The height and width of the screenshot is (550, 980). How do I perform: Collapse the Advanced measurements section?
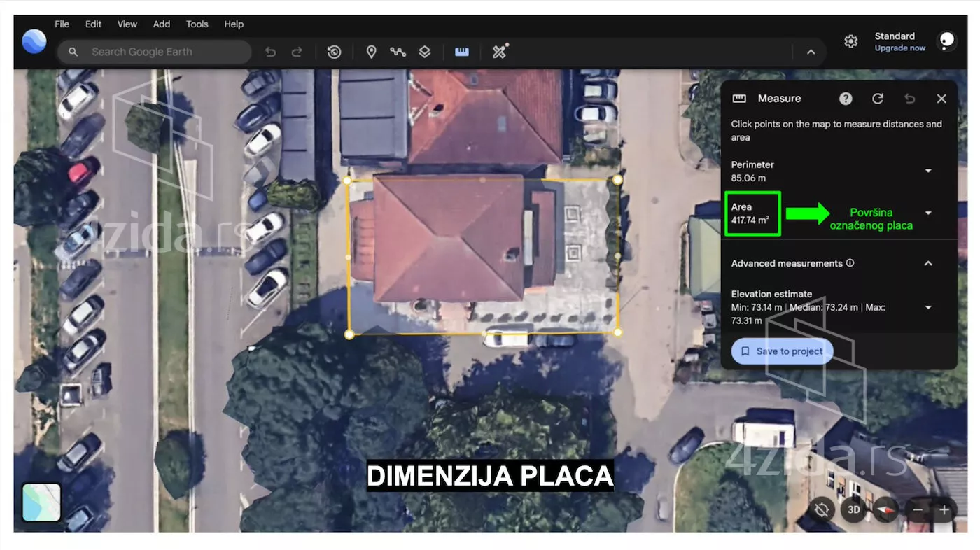[928, 264]
